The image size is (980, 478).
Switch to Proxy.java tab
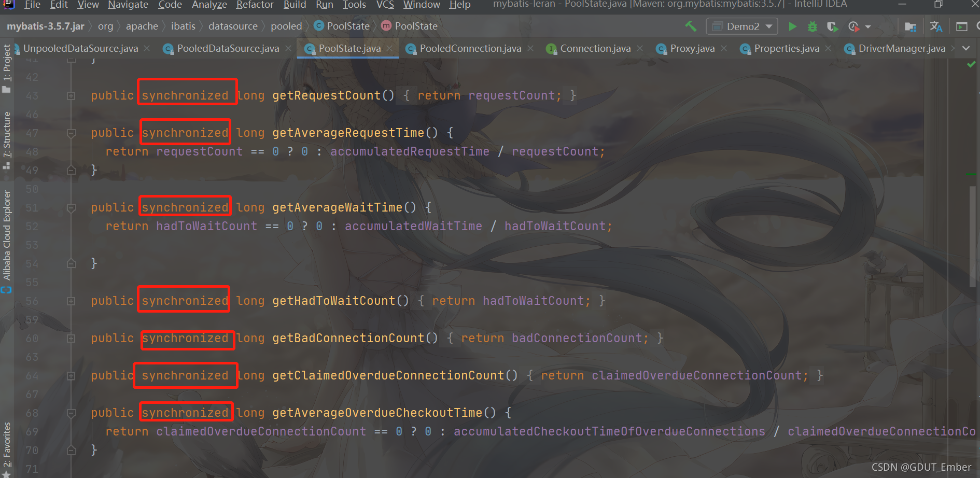pyautogui.click(x=692, y=48)
